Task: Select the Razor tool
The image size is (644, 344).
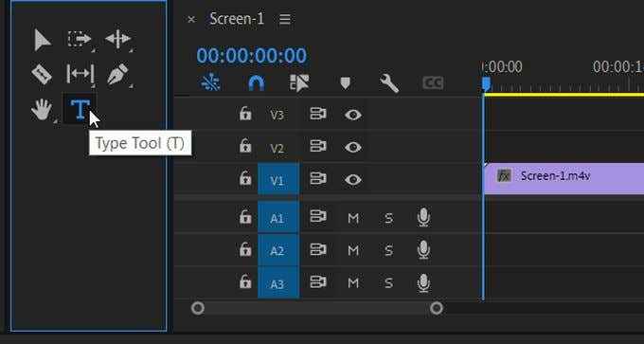Action: (42, 75)
